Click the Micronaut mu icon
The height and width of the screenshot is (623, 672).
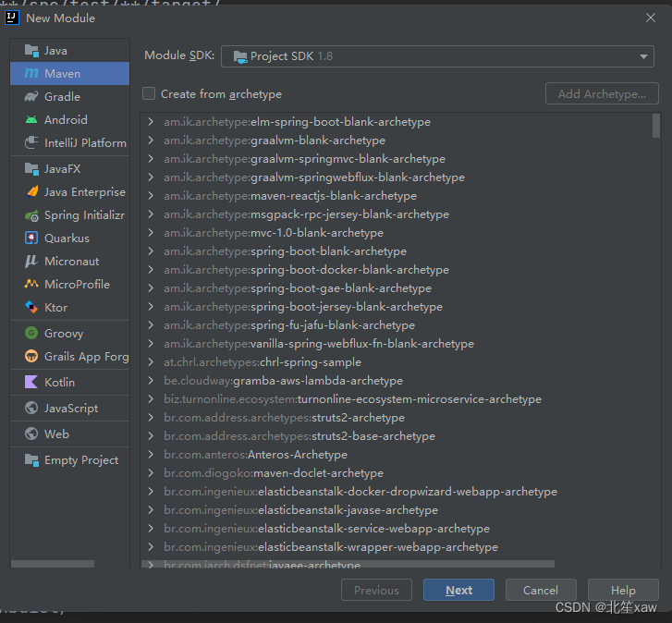31,261
